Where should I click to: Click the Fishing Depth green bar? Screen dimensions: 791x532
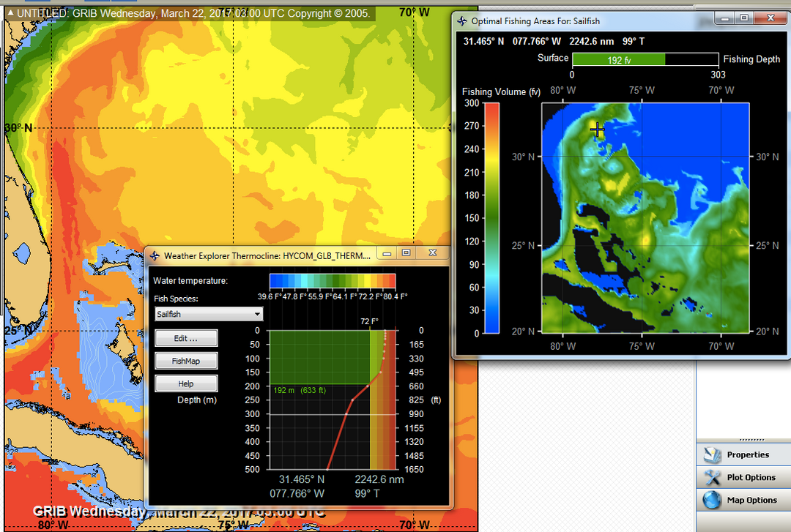[618, 60]
